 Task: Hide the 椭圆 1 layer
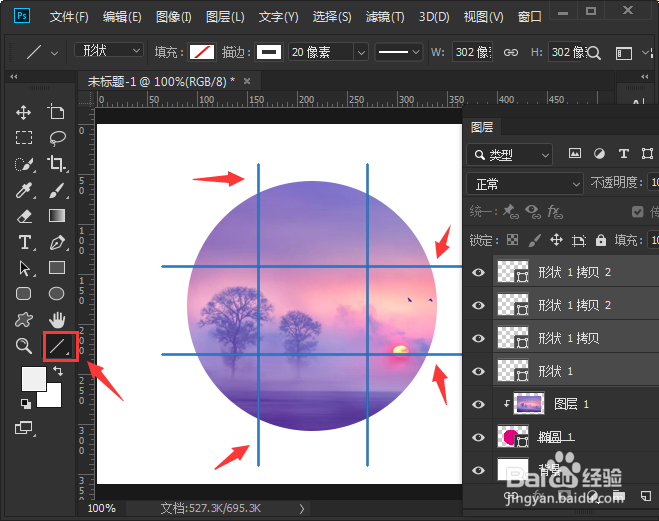click(478, 437)
